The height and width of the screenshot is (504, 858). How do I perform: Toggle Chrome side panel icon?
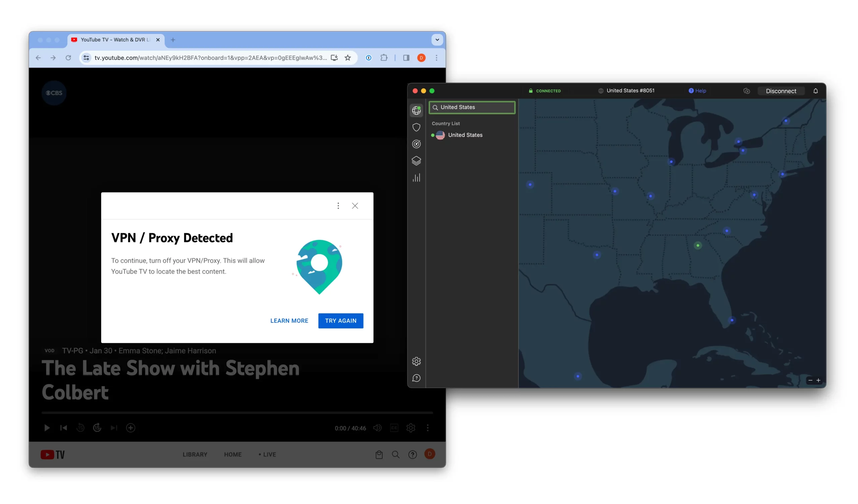[x=406, y=58]
